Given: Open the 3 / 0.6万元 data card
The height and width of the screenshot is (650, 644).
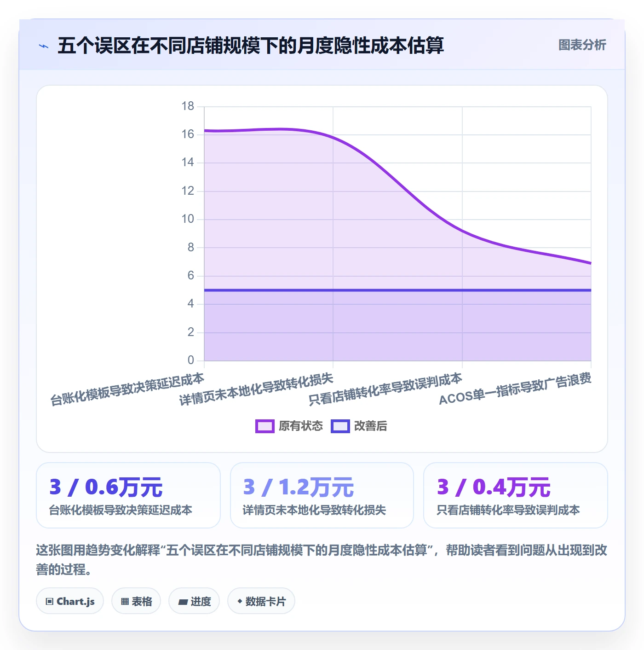Looking at the screenshot, I should pyautogui.click(x=128, y=495).
